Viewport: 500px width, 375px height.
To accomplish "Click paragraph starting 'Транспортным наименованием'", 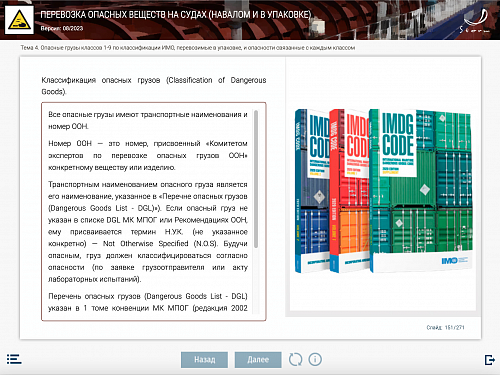I will click(148, 232).
